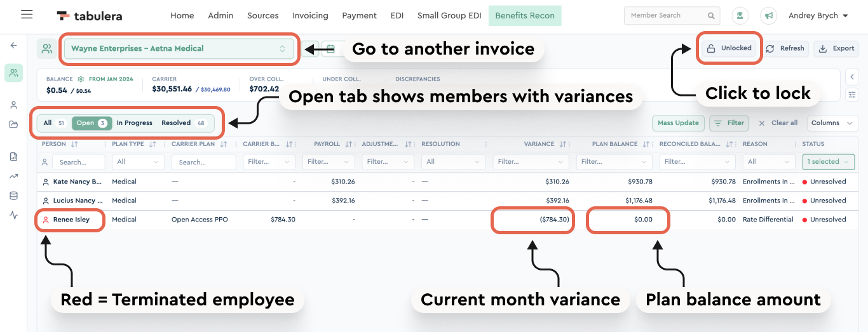The width and height of the screenshot is (868, 332).
Task: Open Small Group EDI menu
Action: 449,15
